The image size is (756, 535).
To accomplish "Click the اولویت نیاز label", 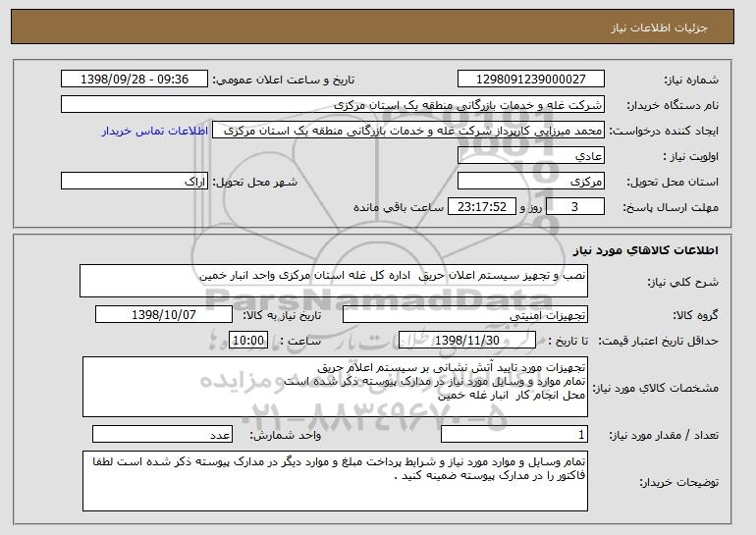I will 691,156.
